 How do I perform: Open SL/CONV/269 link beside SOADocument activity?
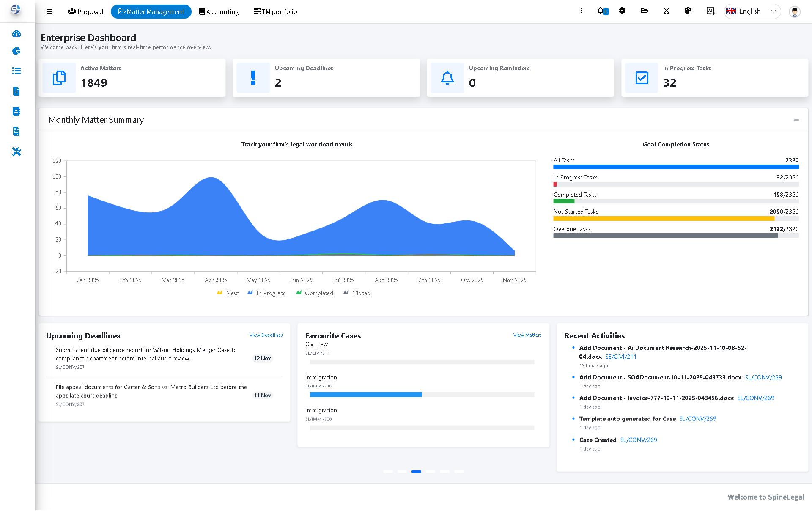pos(763,377)
